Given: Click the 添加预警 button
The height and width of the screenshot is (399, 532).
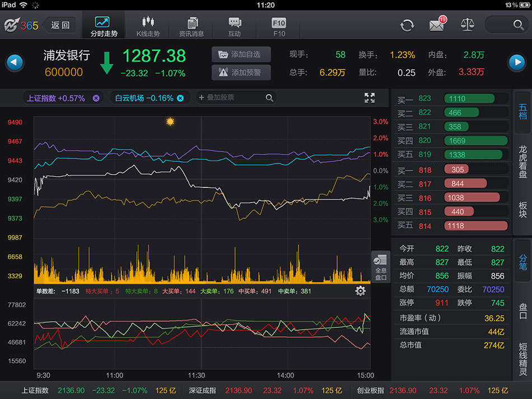Looking at the screenshot, I should pyautogui.click(x=241, y=72).
